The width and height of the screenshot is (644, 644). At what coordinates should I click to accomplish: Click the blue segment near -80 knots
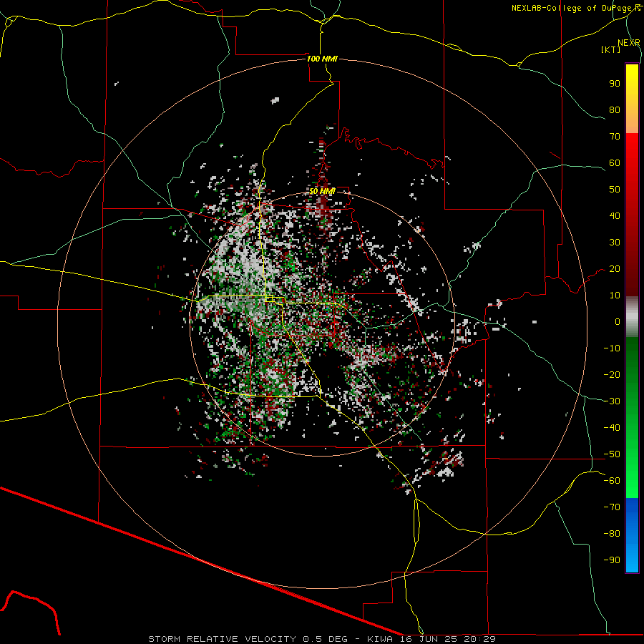point(632,534)
